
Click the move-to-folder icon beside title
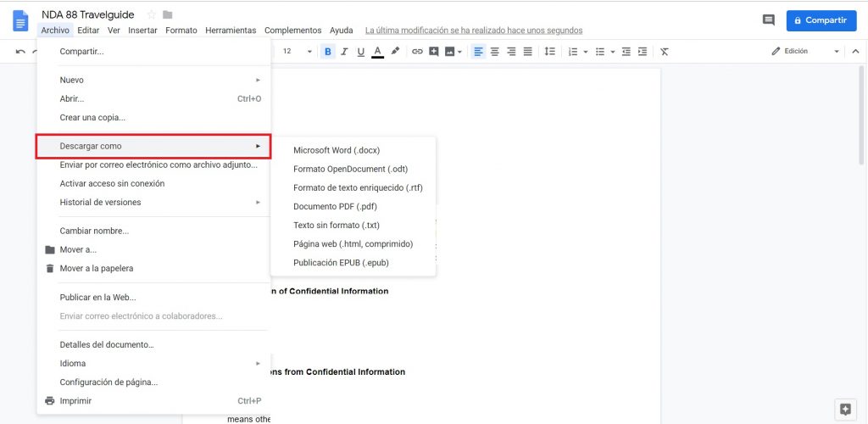pyautogui.click(x=167, y=15)
